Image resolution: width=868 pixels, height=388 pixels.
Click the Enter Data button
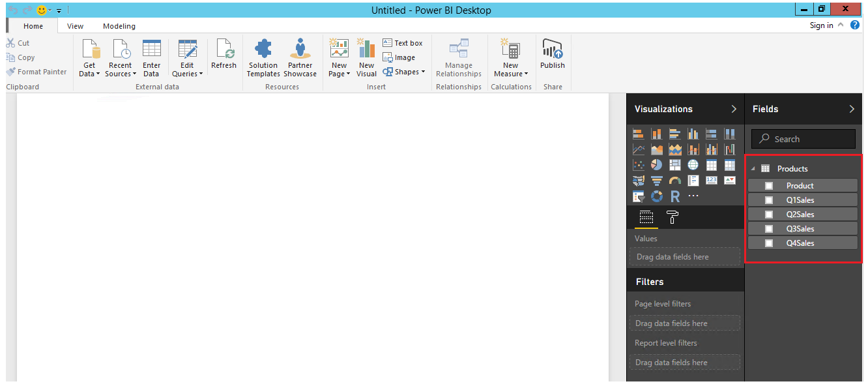152,58
